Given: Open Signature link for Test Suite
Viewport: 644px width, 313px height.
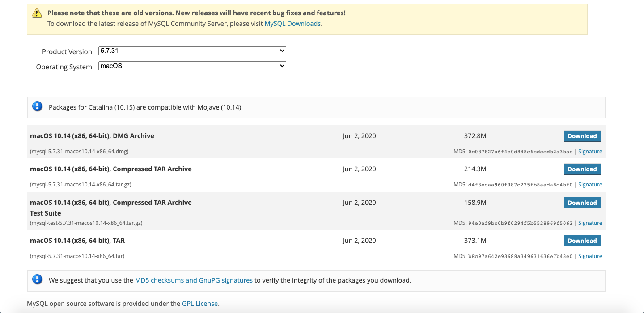Looking at the screenshot, I should [590, 223].
